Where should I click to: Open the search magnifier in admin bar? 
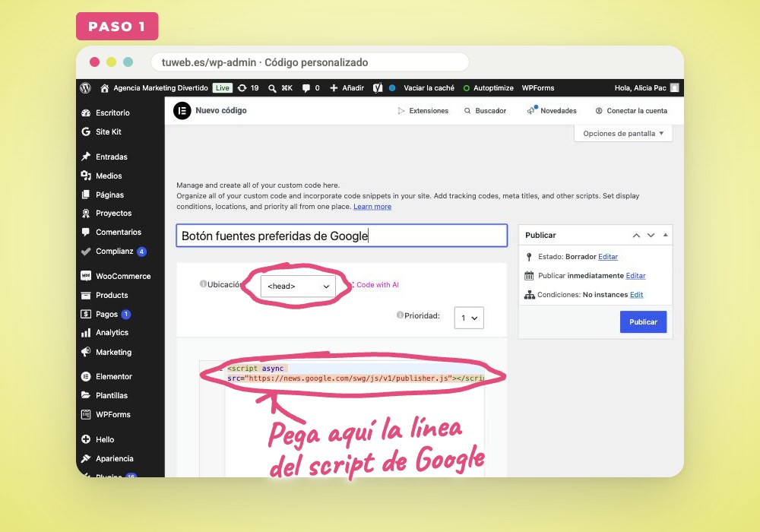(x=272, y=88)
